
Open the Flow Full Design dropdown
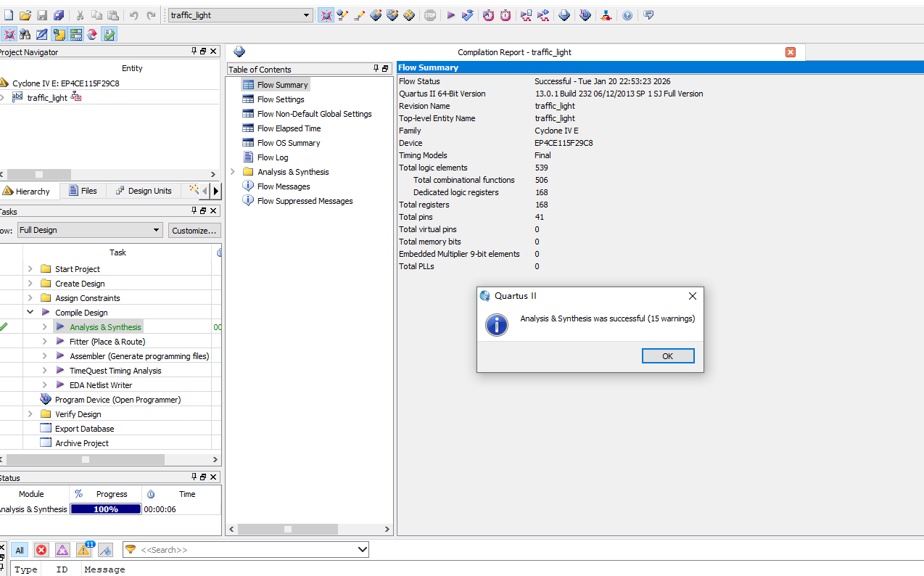click(90, 230)
